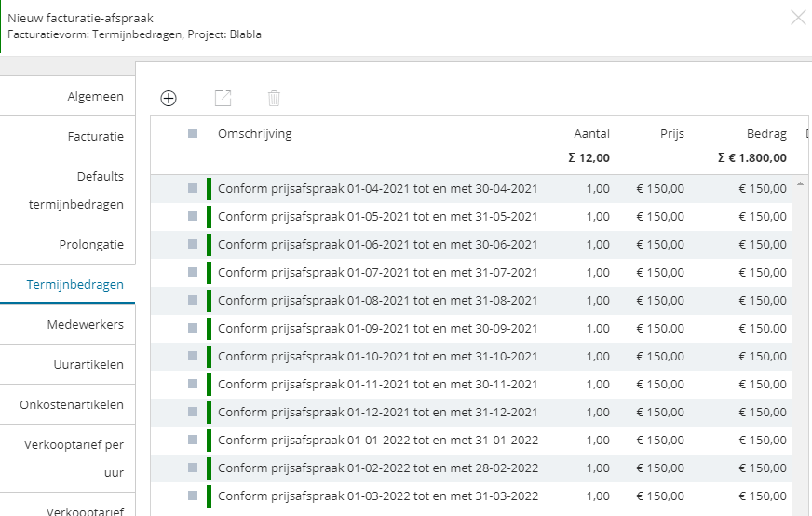The image size is (812, 516).
Task: Check the row for 01-02-2022 period
Action: click(x=193, y=468)
